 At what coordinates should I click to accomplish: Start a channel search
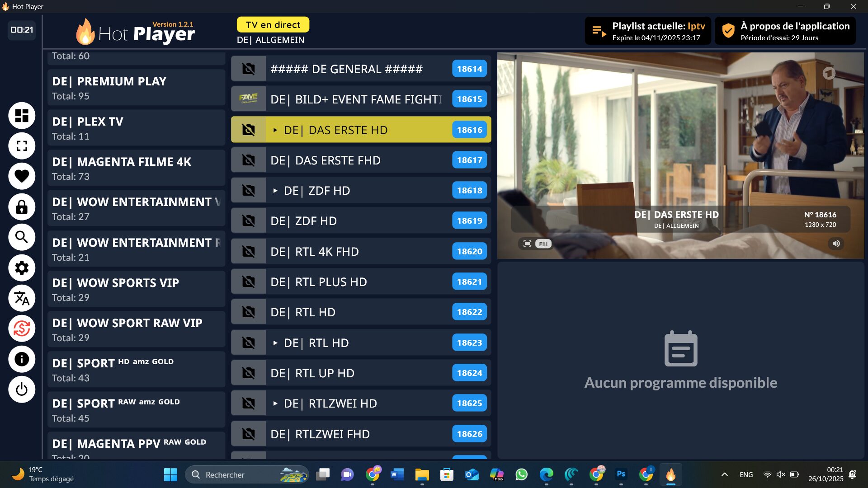click(x=21, y=237)
